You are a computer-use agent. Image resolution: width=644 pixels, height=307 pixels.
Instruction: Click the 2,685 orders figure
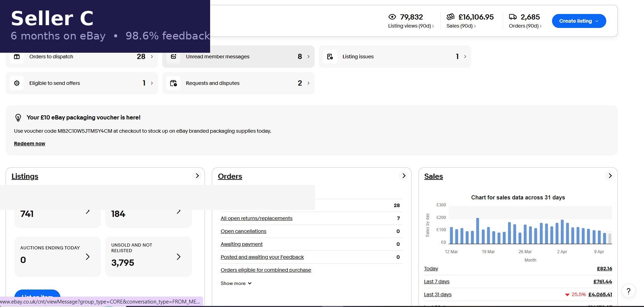530,17
